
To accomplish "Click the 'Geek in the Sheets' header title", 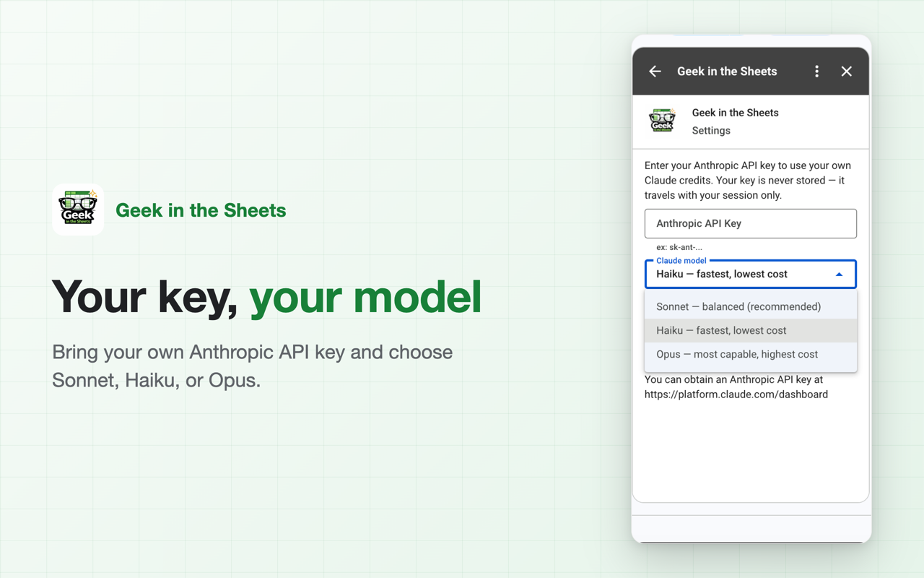I will pos(727,72).
